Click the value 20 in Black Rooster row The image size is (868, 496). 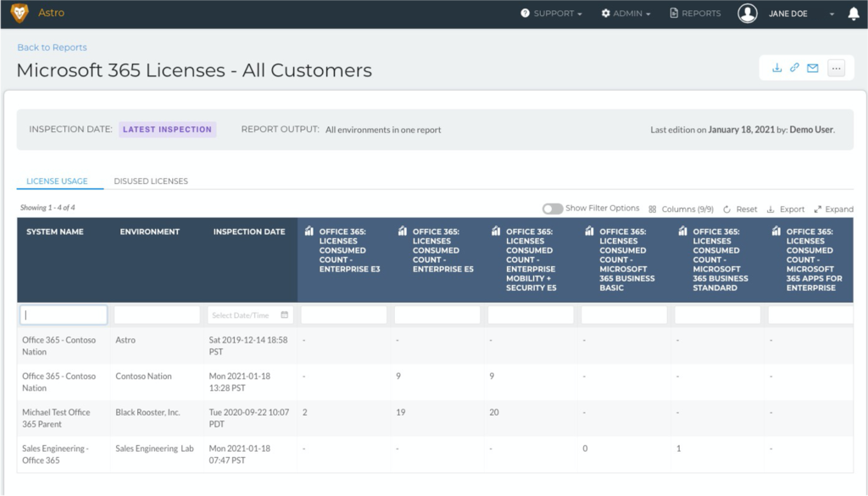coord(494,412)
